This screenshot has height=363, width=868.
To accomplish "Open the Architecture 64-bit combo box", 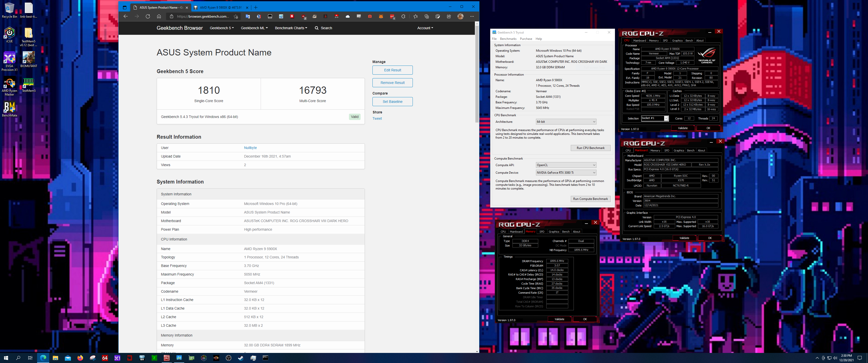I will pyautogui.click(x=566, y=122).
